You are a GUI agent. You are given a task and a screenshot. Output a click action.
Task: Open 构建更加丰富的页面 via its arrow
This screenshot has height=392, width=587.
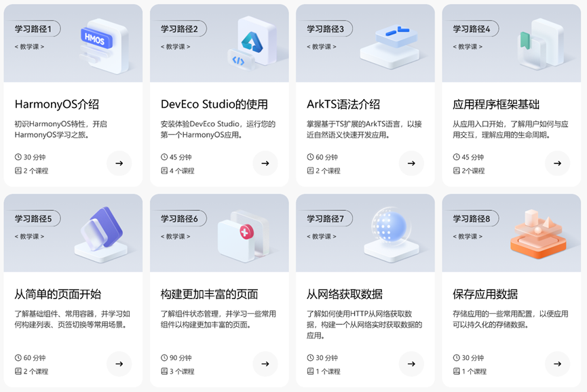265,364
